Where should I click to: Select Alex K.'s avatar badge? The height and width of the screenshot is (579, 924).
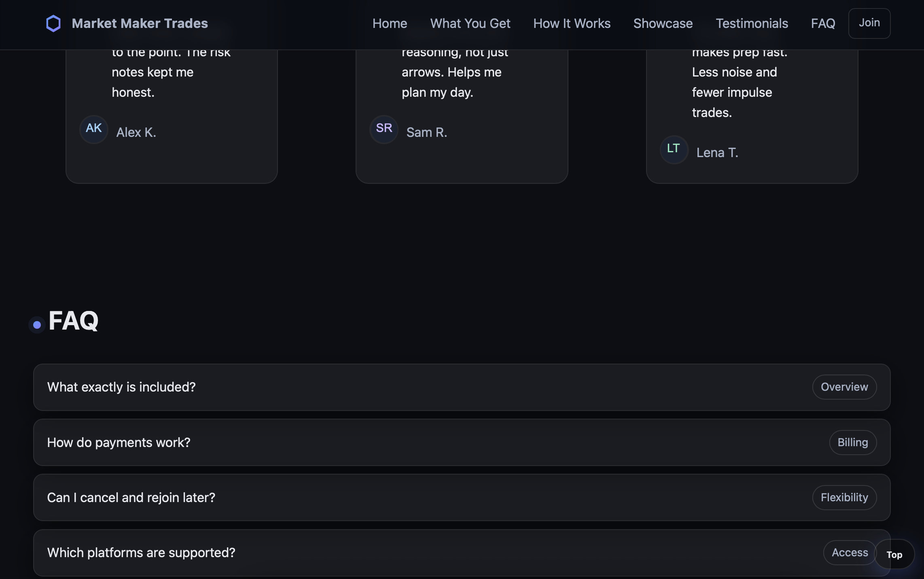(x=93, y=129)
